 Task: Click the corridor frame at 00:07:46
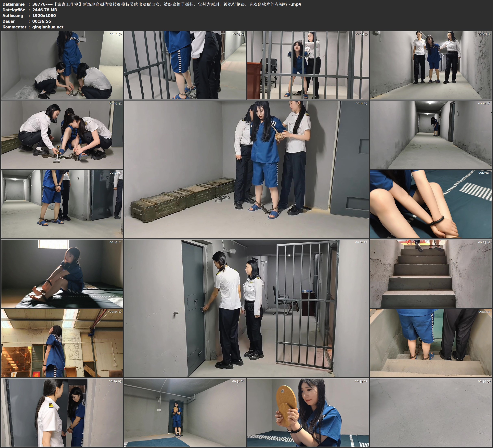coord(431,65)
